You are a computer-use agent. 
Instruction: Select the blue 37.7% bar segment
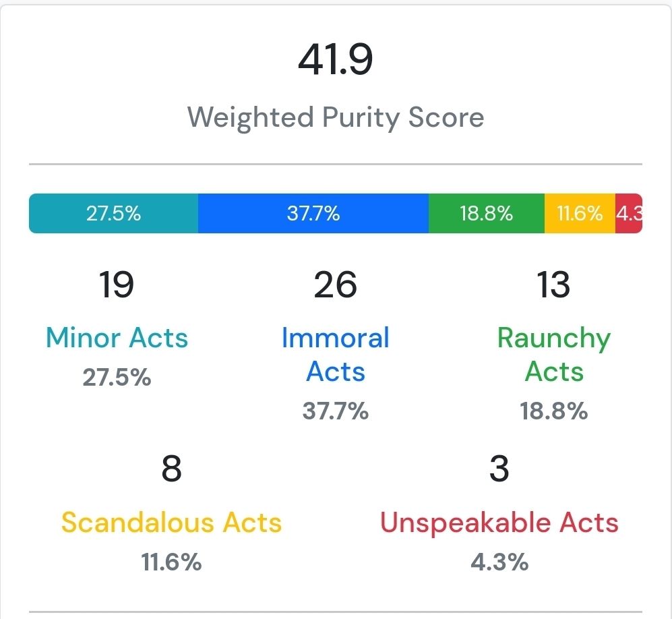(313, 214)
